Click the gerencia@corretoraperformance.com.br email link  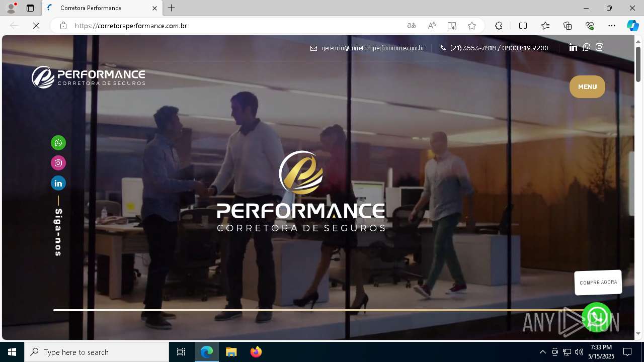372,48
